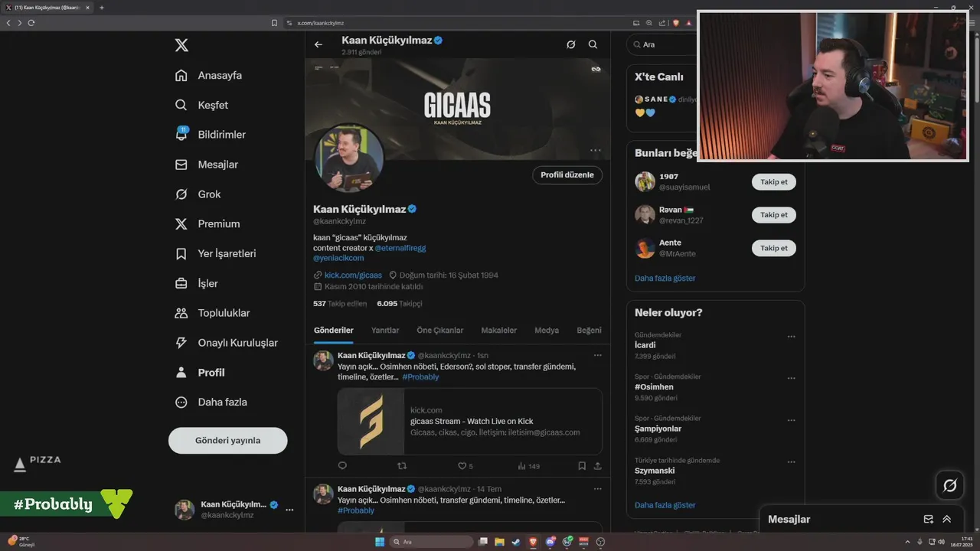Open Mesajlar envelope icon
This screenshot has width=980, height=551.
pos(181,165)
